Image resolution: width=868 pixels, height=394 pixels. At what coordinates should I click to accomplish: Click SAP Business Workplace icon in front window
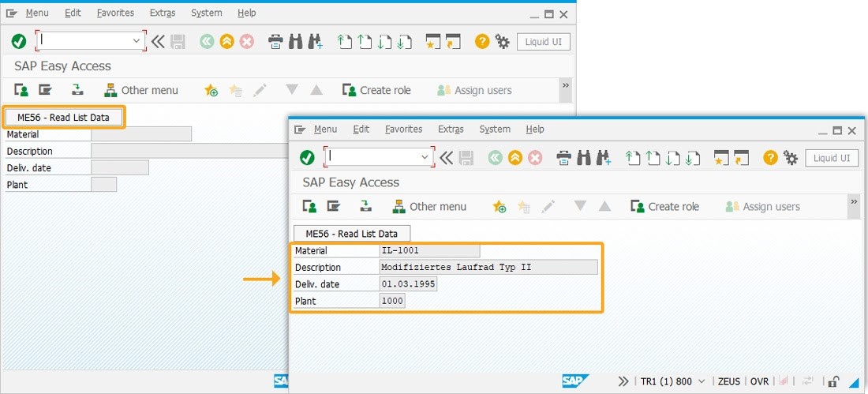click(366, 207)
